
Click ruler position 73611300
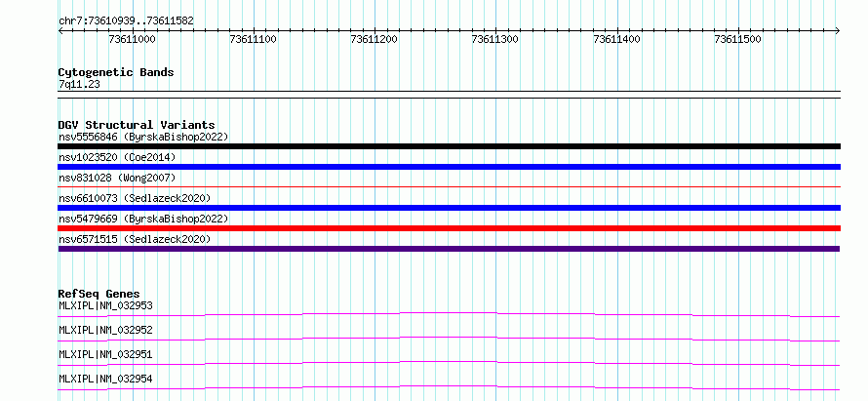click(x=495, y=39)
